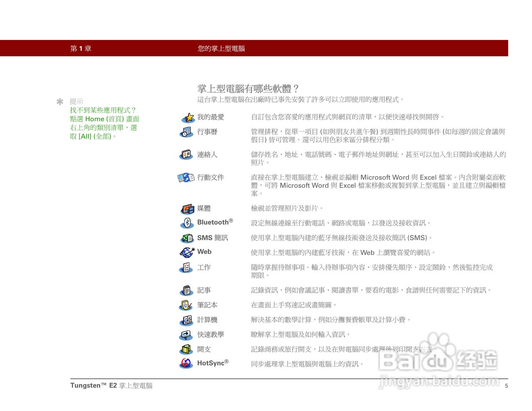This screenshot has height=411, width=532.
Task: Click the 快速教學 label
Action: point(210,335)
